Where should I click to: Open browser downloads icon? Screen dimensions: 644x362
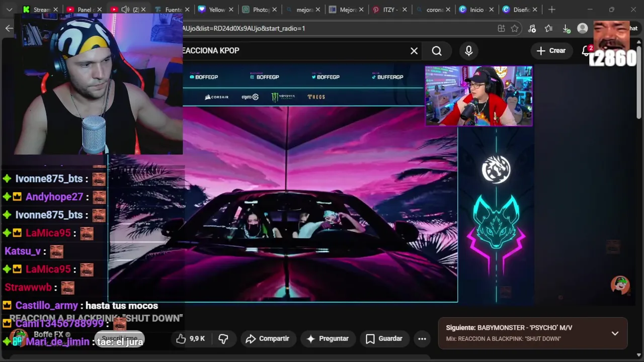tap(566, 29)
